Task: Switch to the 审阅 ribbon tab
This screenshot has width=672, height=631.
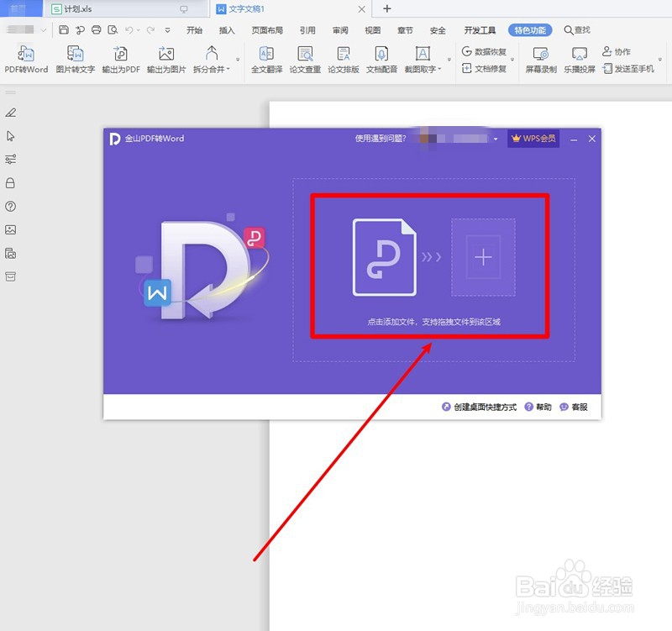Action: coord(340,30)
